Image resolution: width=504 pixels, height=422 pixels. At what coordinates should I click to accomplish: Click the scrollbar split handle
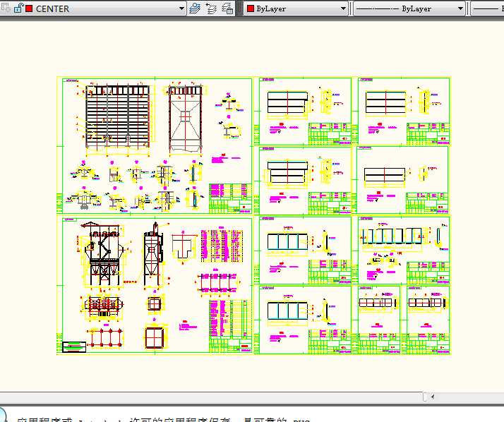pos(425,397)
